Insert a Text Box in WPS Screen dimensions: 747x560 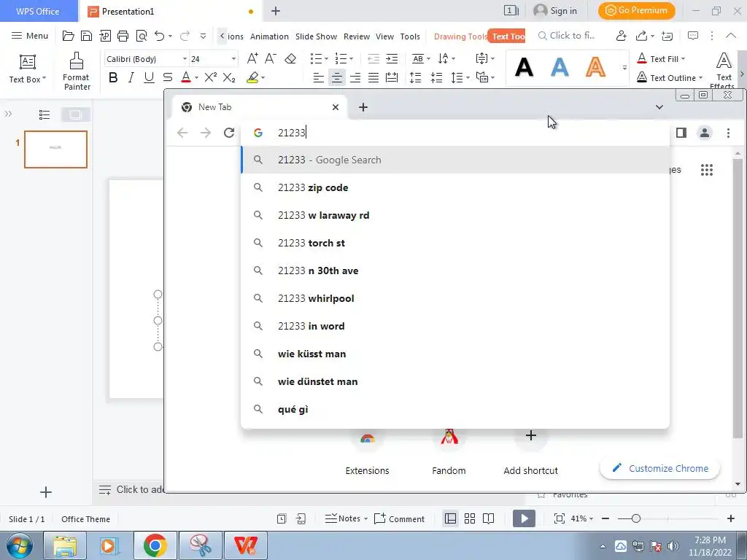(x=27, y=69)
